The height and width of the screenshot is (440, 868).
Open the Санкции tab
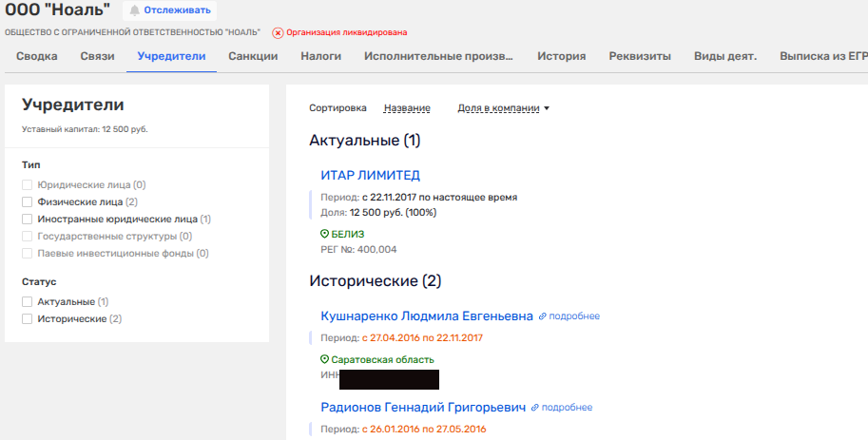(253, 56)
